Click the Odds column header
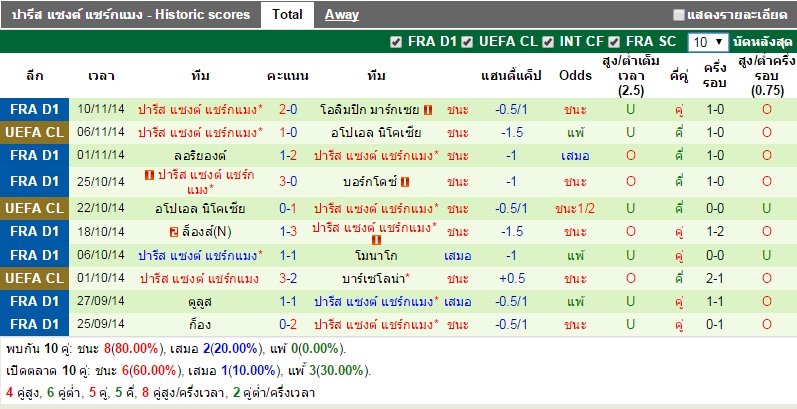The height and width of the screenshot is (409, 797). (575, 76)
